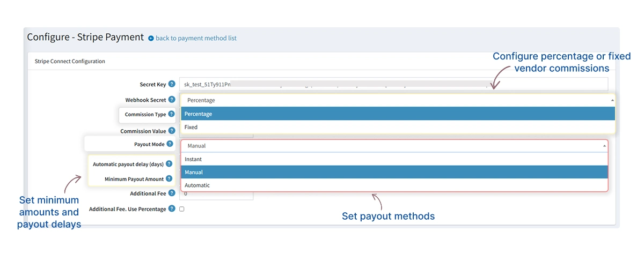The height and width of the screenshot is (276, 644).
Task: Click the Commission Value label
Action: coord(143,131)
